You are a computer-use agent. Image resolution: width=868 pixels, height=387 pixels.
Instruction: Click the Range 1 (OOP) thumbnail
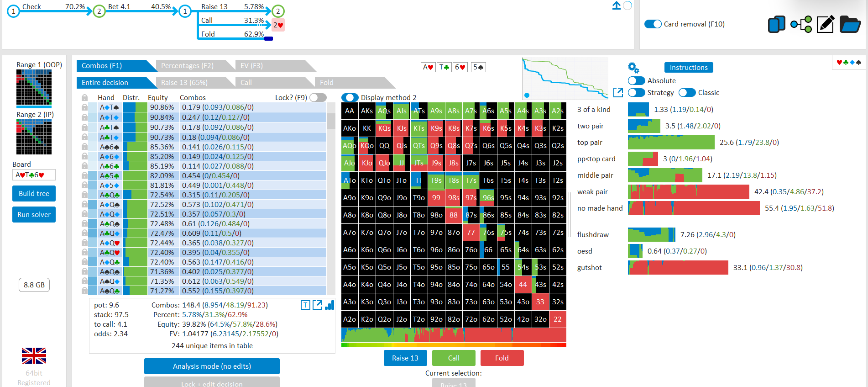coord(34,88)
